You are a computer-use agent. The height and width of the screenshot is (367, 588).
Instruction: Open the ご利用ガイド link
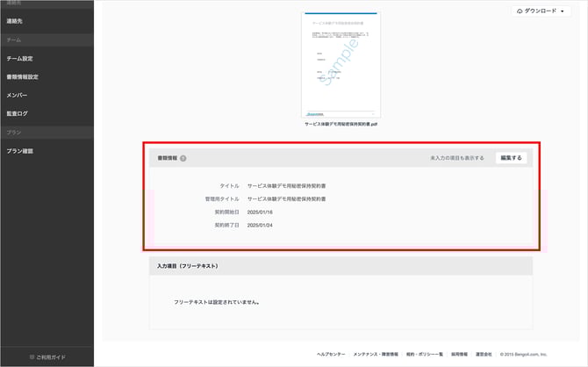(x=51, y=356)
